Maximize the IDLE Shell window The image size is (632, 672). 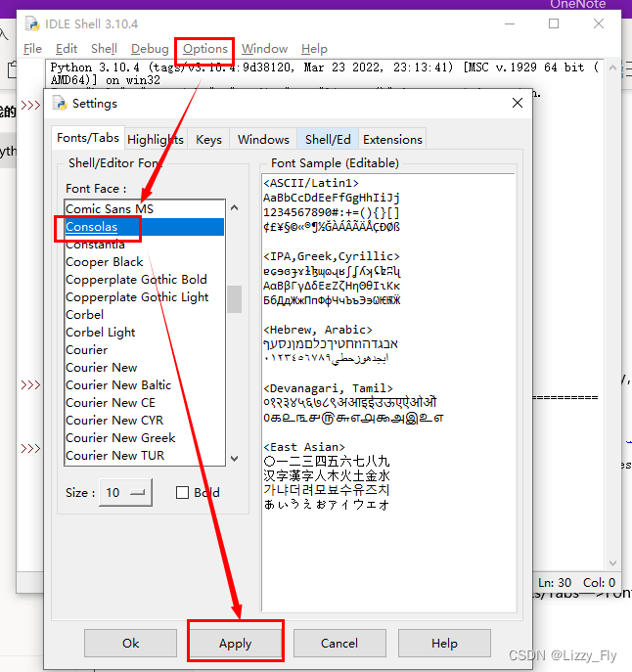pos(554,23)
